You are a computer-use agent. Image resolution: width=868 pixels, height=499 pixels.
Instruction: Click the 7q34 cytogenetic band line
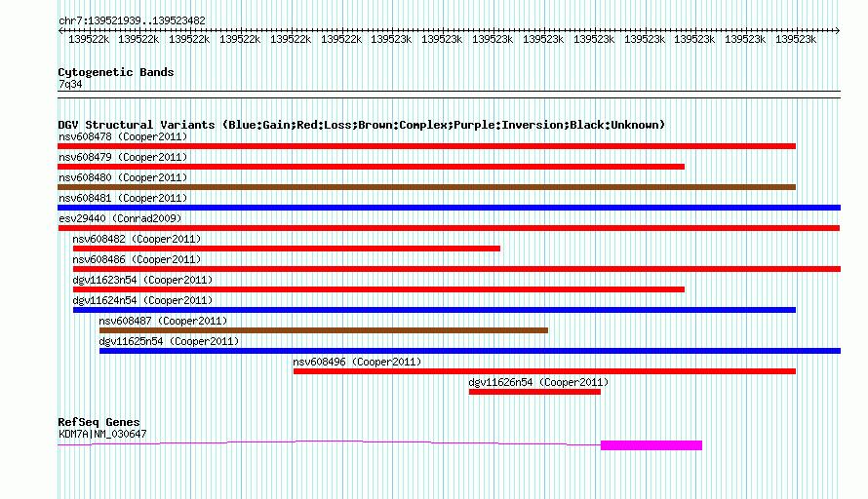pyautogui.click(x=449, y=95)
